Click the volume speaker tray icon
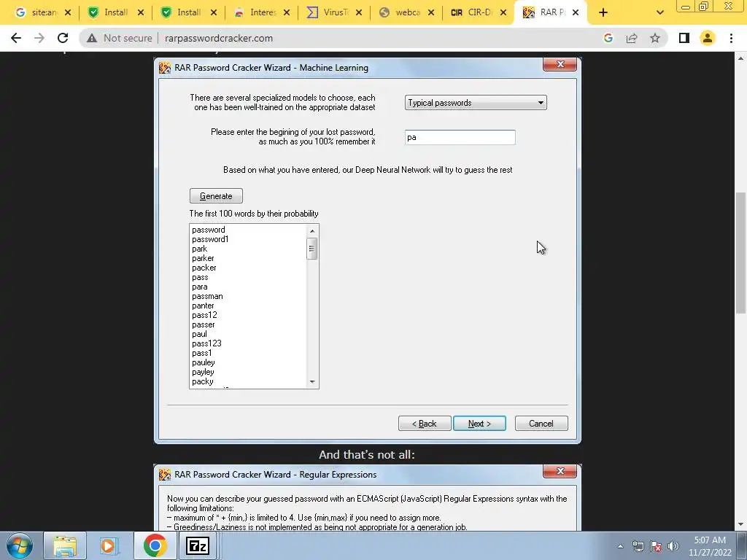The image size is (747, 560). 673,546
